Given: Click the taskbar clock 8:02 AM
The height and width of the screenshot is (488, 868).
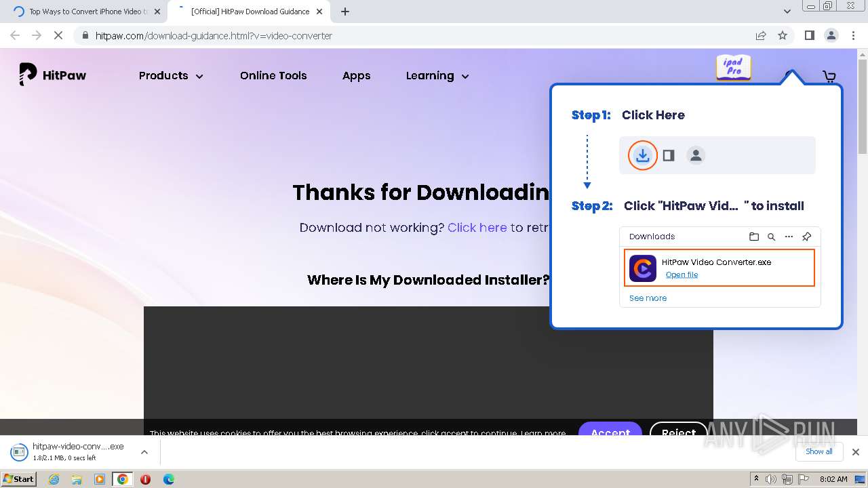Looking at the screenshot, I should [833, 479].
